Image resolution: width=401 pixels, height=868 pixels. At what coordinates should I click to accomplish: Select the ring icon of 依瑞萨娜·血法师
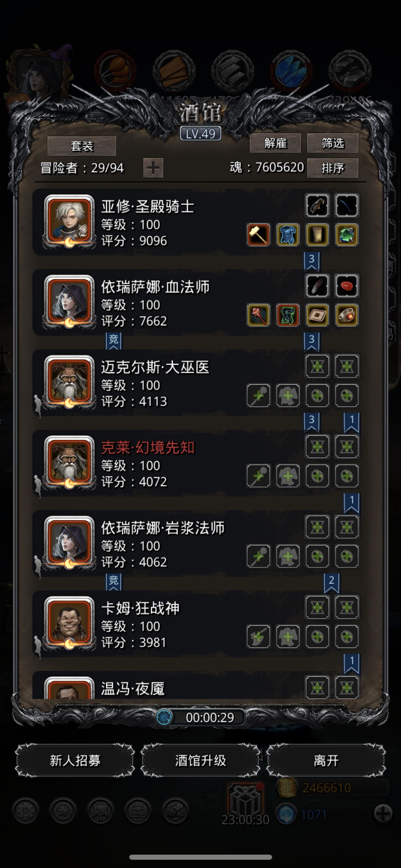click(347, 315)
